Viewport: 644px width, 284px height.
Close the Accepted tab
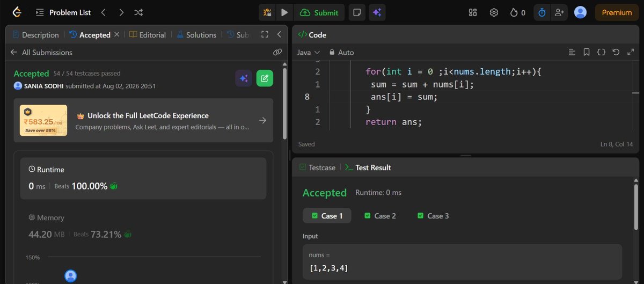pos(118,35)
